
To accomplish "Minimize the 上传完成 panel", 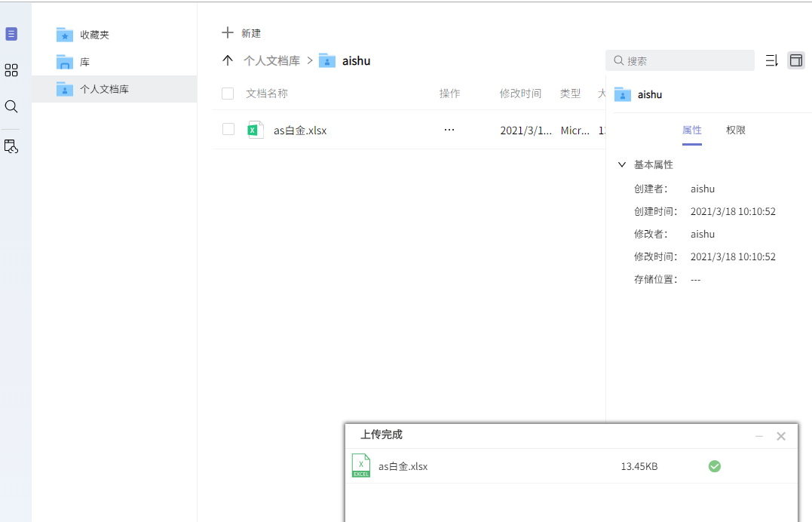I will click(759, 437).
